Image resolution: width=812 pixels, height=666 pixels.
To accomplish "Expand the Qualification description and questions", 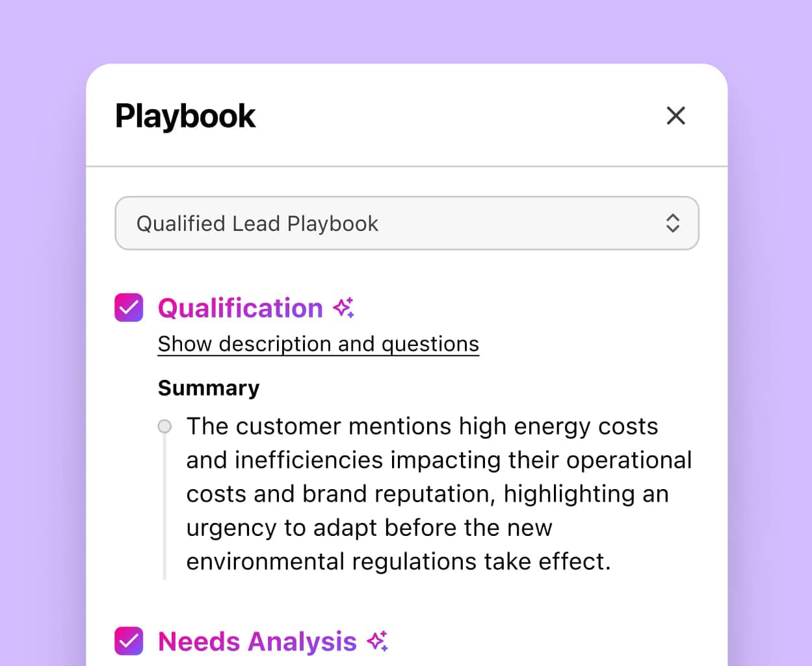I will (x=318, y=343).
